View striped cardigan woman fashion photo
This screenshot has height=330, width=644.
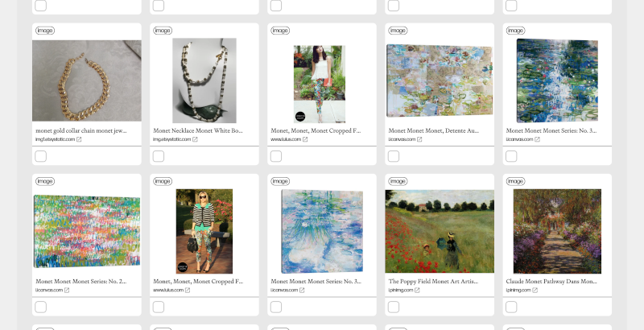[204, 232]
